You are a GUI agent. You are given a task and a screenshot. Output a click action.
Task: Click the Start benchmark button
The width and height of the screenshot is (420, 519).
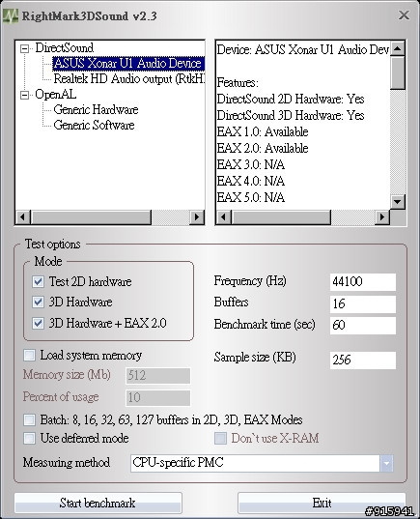pos(98,503)
